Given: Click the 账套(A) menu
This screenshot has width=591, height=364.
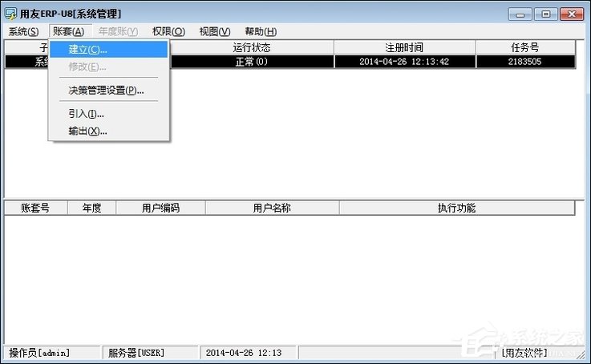Looking at the screenshot, I should point(69,31).
